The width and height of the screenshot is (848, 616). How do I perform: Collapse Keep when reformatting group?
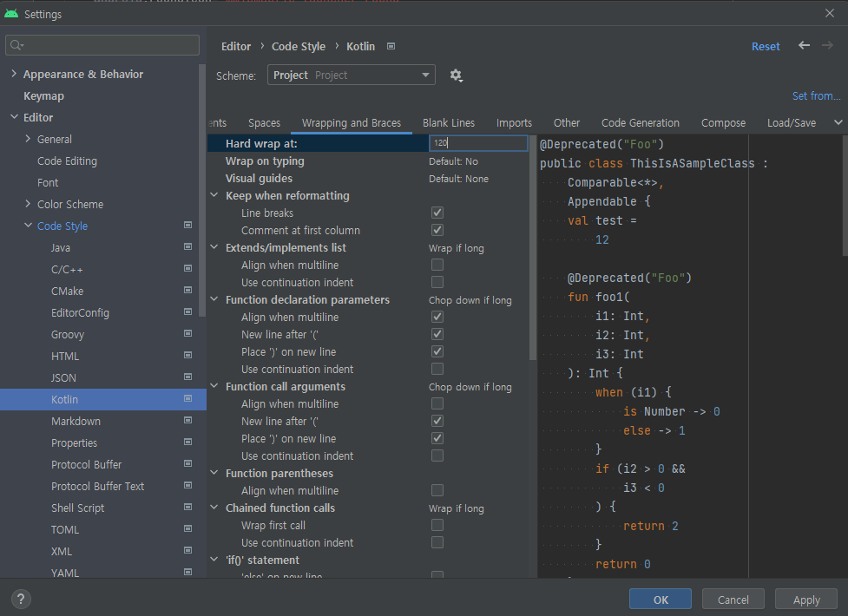(214, 195)
